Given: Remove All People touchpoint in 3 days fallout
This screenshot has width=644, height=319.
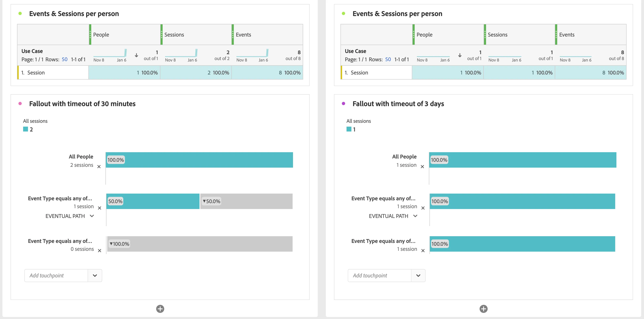Looking at the screenshot, I should (x=422, y=167).
